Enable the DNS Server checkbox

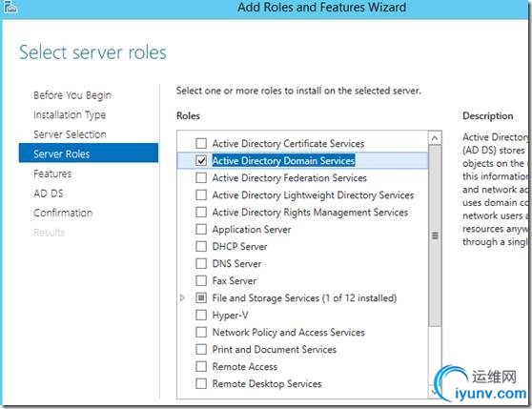[201, 263]
